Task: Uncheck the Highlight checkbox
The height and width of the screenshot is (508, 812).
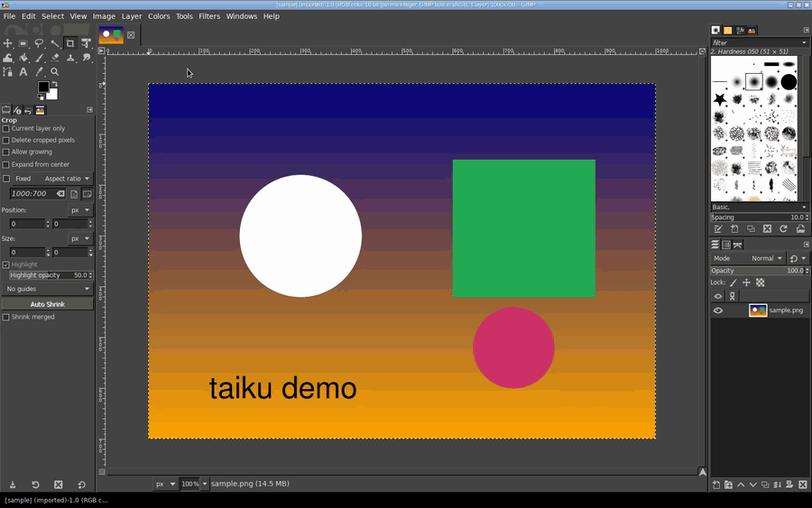Action: pyautogui.click(x=6, y=264)
